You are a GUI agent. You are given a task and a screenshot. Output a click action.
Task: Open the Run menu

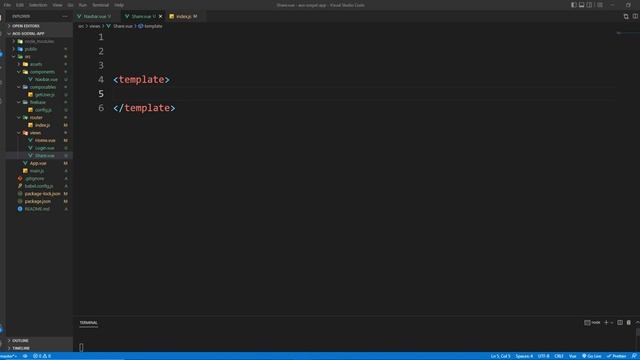click(82, 5)
